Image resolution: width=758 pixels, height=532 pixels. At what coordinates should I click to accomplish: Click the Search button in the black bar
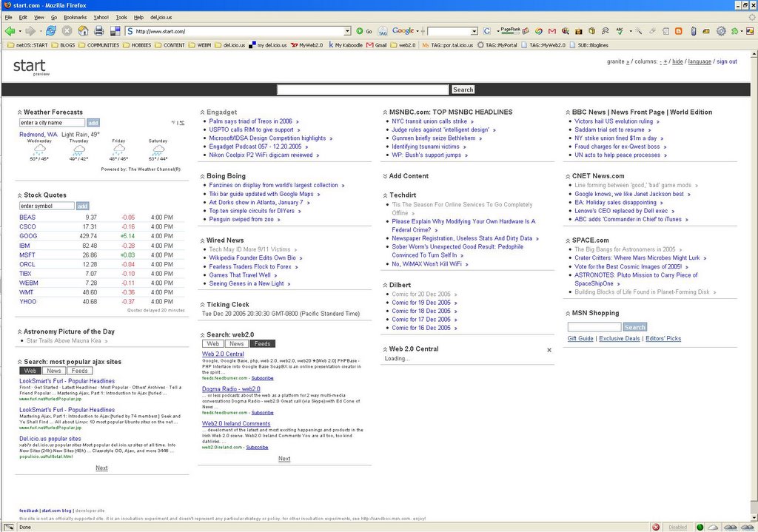click(463, 90)
